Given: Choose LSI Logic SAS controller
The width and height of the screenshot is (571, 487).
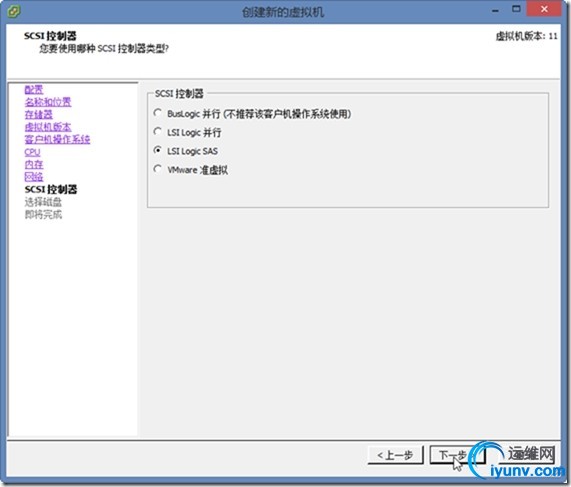Looking at the screenshot, I should tap(157, 150).
